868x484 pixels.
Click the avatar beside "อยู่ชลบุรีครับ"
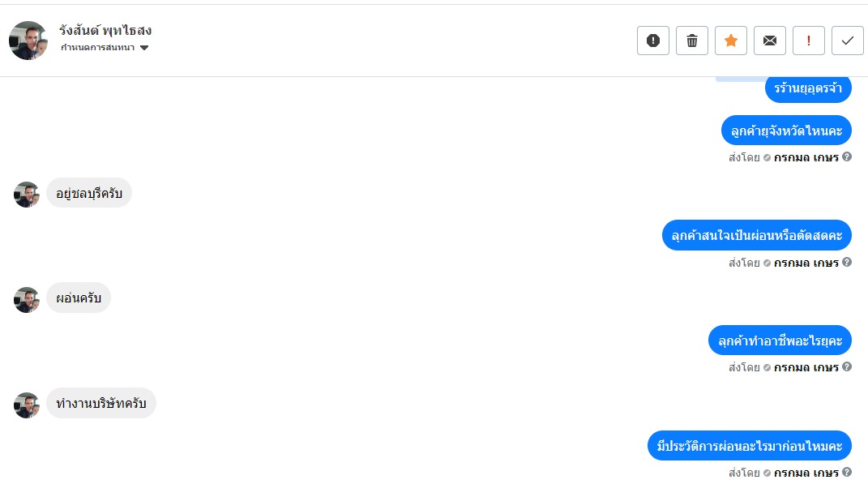tap(27, 195)
